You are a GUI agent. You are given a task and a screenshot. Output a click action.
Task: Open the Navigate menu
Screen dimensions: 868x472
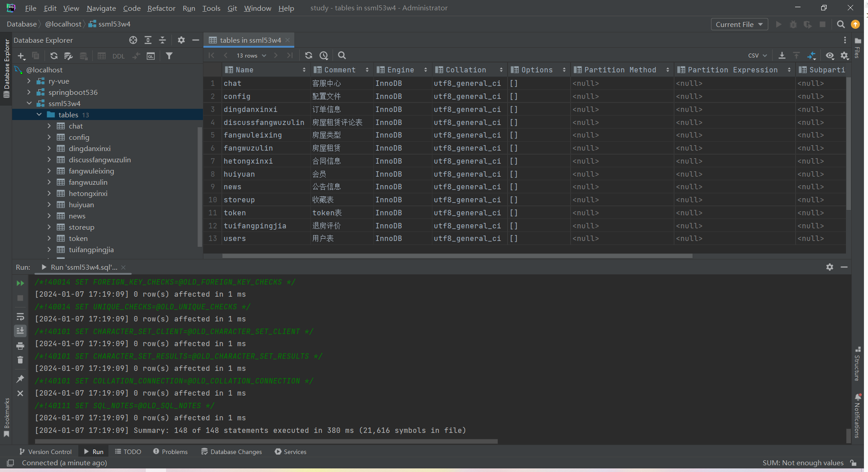pos(101,8)
